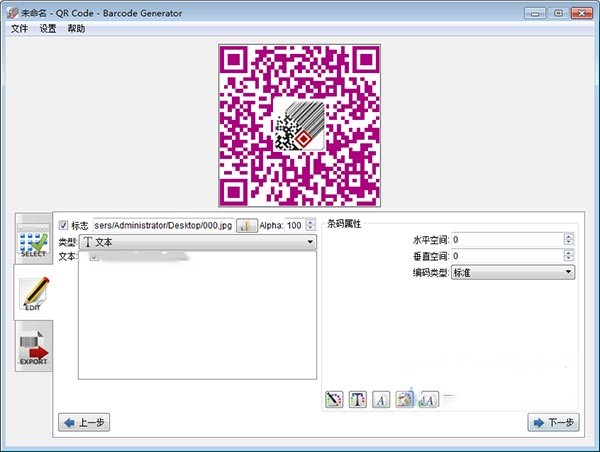Adjust the 水平空间 spinner arrows

569,240
